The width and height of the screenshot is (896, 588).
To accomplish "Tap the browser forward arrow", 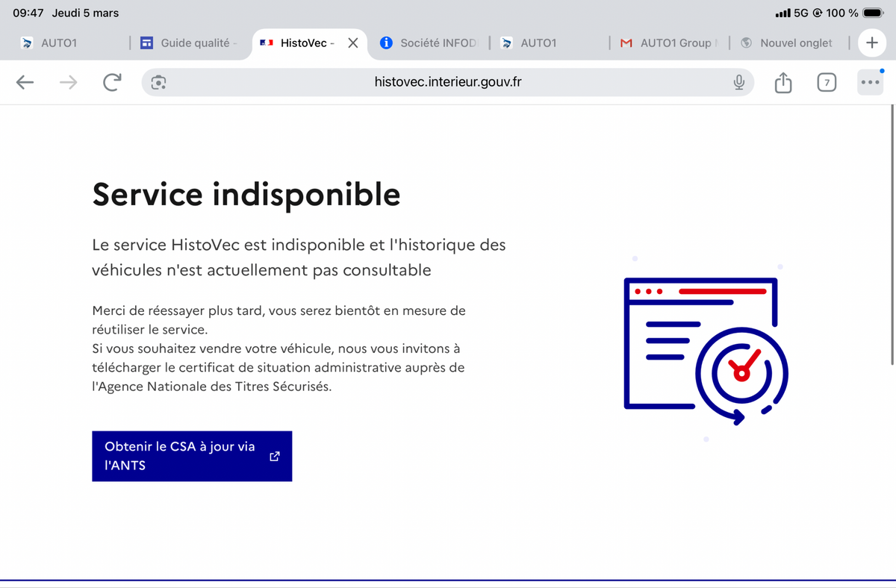I will pos(68,83).
